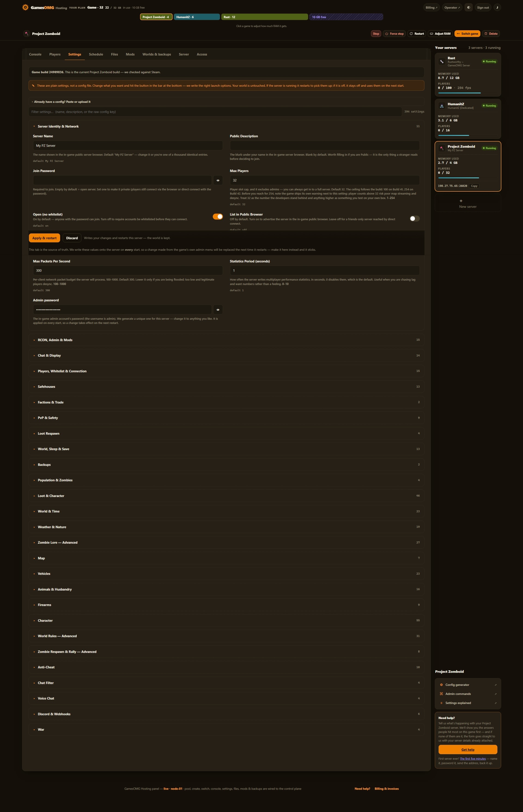Click the GamesOMG gear logo

(x=25, y=7)
